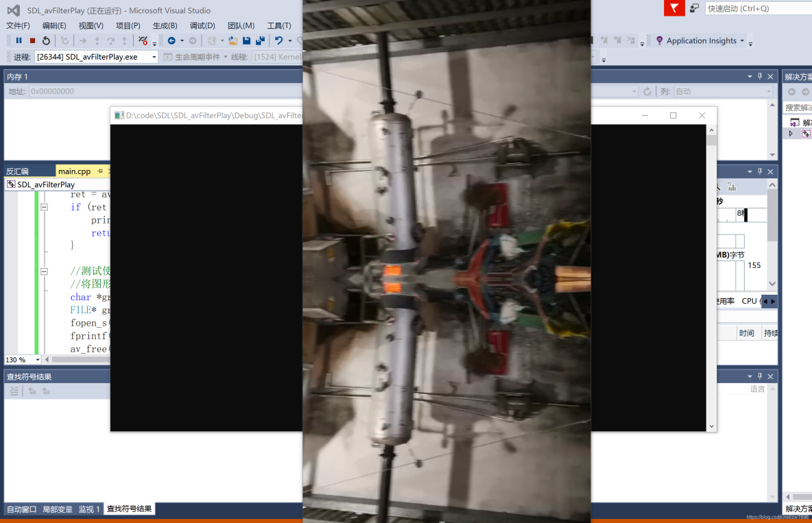Click the console window vertical scrollbar
The image size is (812, 523).
point(712,278)
